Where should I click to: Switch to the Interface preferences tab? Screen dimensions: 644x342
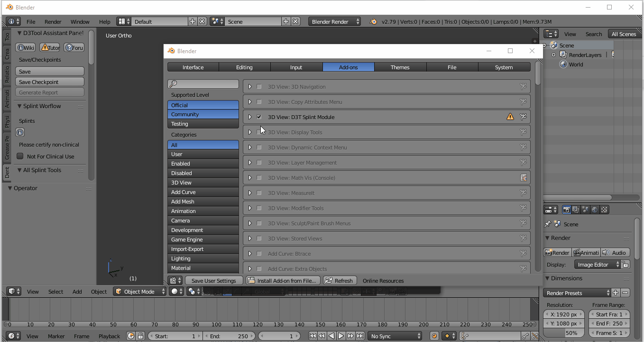click(193, 67)
